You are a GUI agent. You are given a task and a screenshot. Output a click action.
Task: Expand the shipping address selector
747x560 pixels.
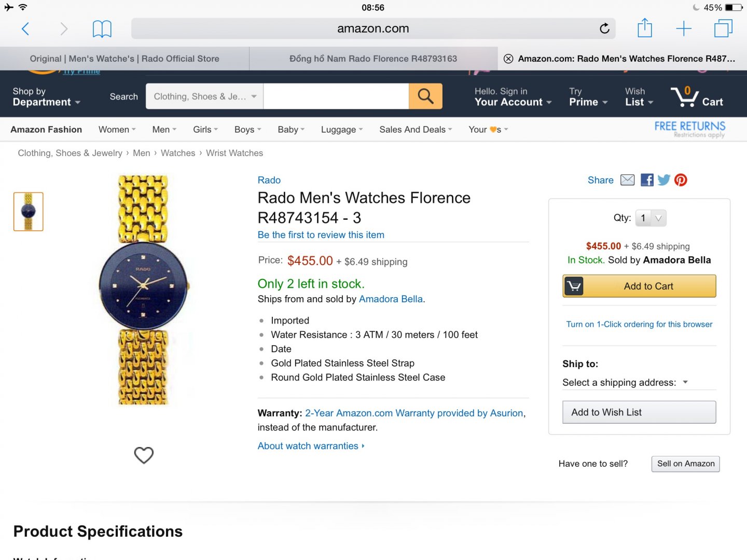tap(625, 383)
